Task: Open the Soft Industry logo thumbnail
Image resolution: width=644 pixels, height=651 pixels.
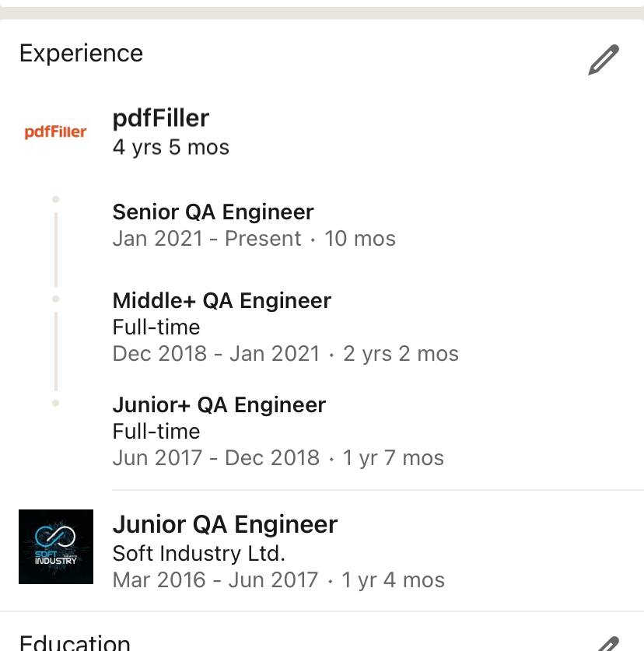Action: click(56, 546)
